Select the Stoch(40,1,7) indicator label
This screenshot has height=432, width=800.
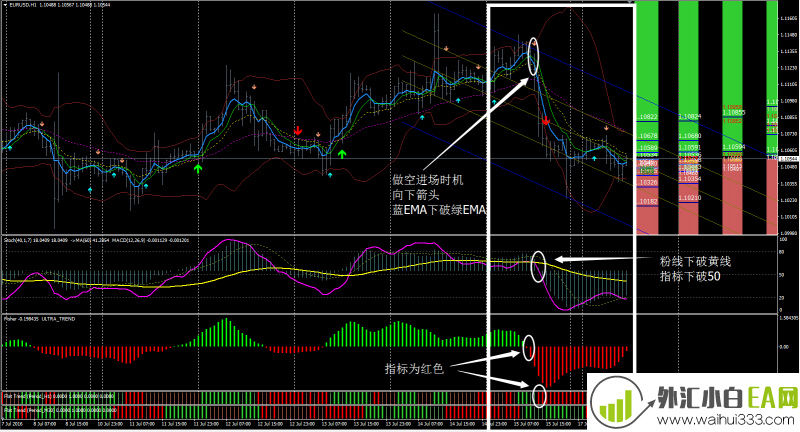[x=97, y=240]
